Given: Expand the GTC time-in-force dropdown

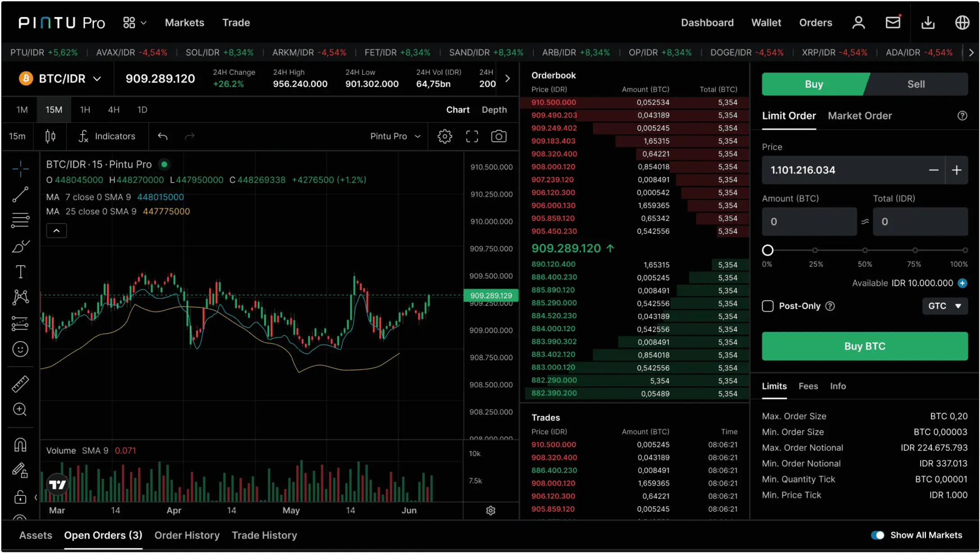Looking at the screenshot, I should tap(945, 306).
